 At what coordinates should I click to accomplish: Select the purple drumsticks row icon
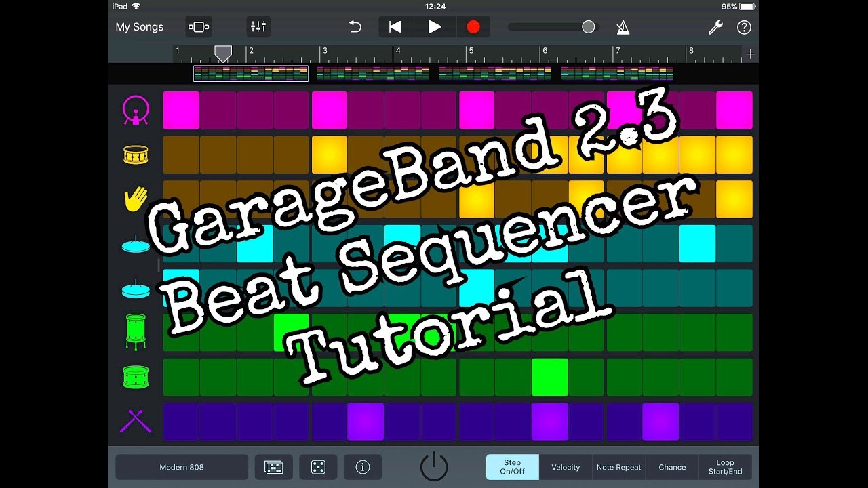pyautogui.click(x=136, y=421)
